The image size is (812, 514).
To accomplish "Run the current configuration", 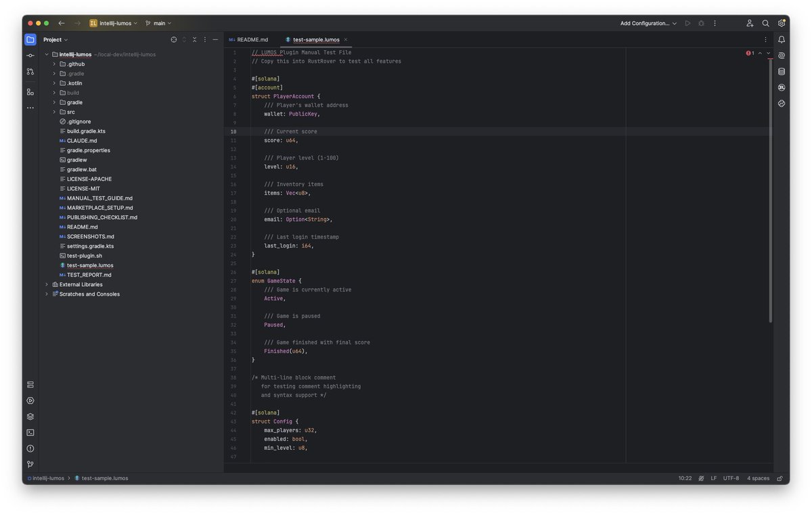I will (687, 23).
